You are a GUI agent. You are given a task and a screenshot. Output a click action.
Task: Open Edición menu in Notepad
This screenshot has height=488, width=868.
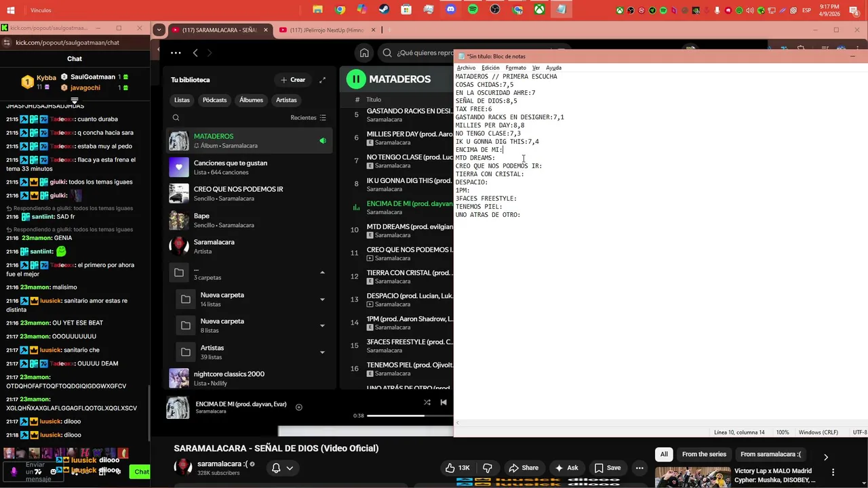click(490, 68)
